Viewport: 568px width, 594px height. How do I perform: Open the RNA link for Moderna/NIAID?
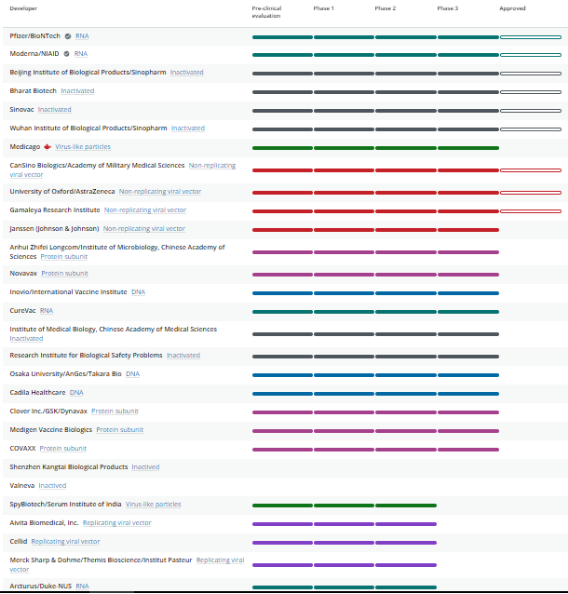(x=81, y=54)
